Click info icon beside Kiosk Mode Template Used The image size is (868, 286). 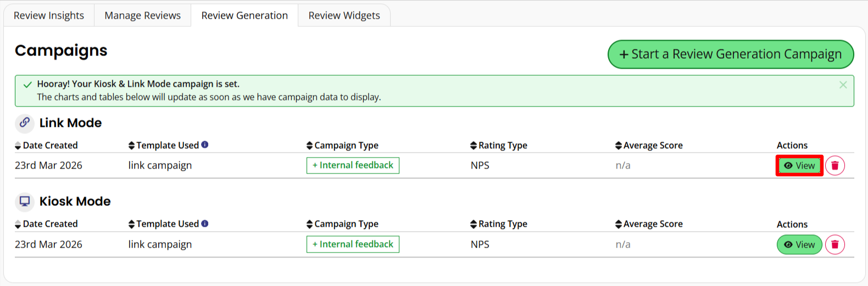pos(205,224)
